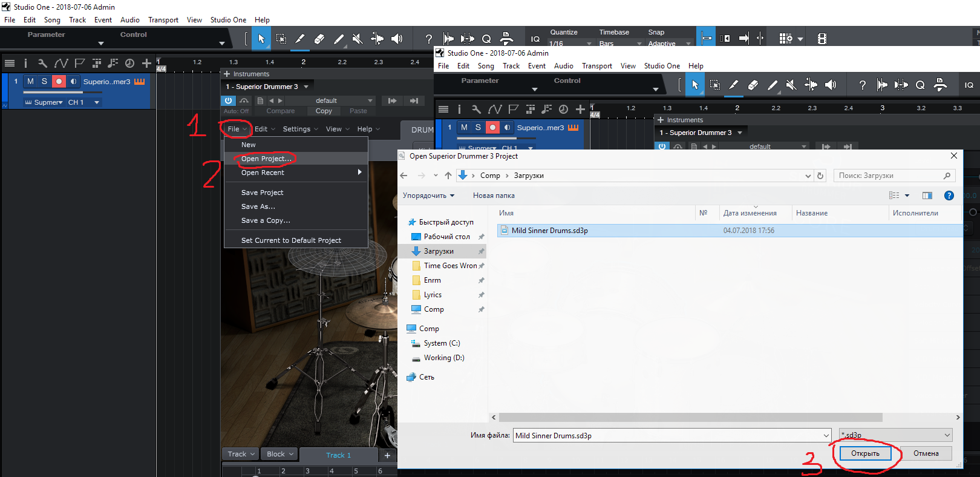Screen dimensions: 980x477
Task: Toggle Snap button beside Adaptive setting
Action: 706,39
